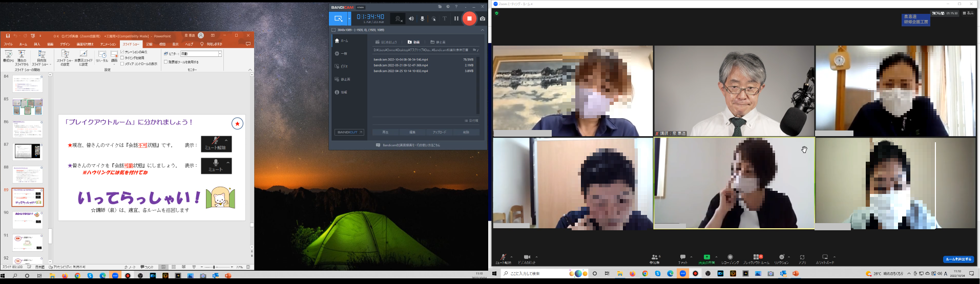Select bandicam 2022-04-25 10-14-10-832.mp4 file
The width and height of the screenshot is (980, 284).
423,71
